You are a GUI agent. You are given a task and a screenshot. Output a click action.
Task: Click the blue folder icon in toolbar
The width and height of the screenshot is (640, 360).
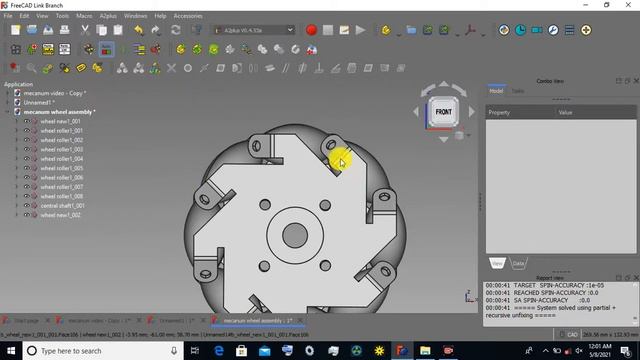(411, 30)
